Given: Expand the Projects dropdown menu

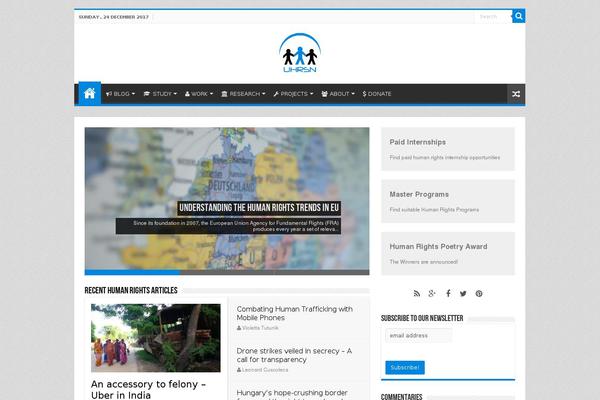Looking at the screenshot, I should 293,94.
